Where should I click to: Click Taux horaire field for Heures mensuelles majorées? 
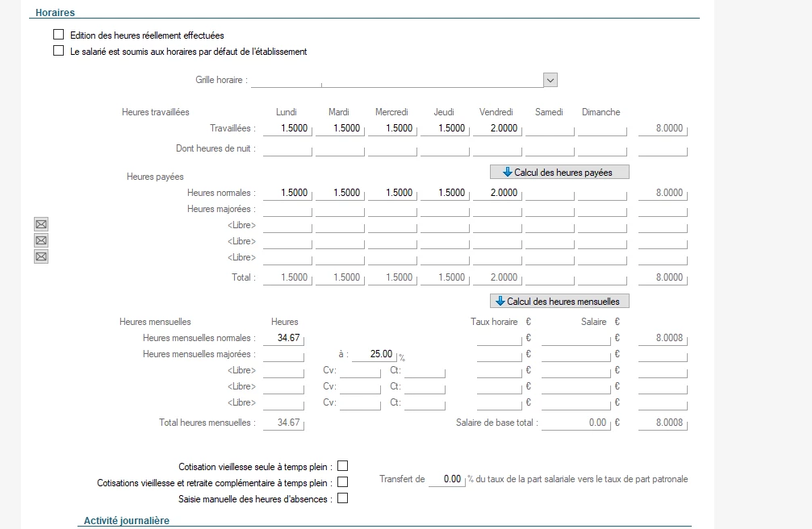tap(499, 355)
